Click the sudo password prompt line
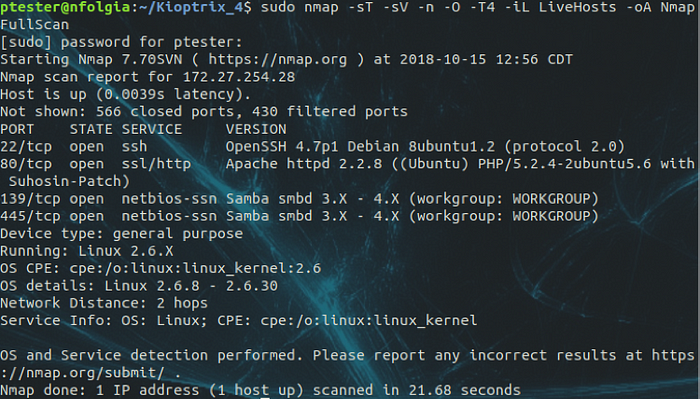This screenshot has width=700, height=399. click(121, 42)
